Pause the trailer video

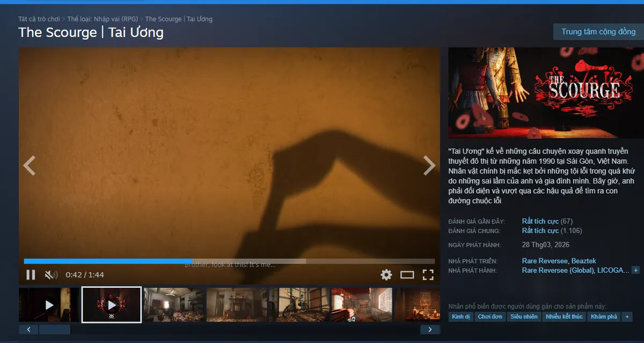pos(31,275)
